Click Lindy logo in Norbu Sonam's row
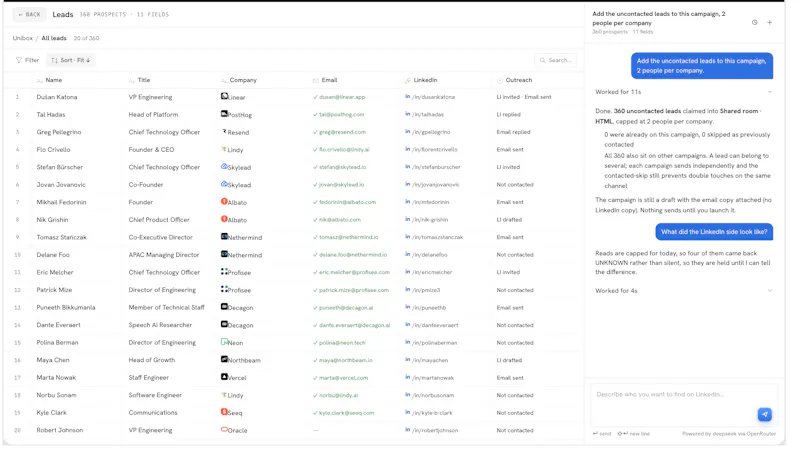The height and width of the screenshot is (461, 800). point(224,395)
